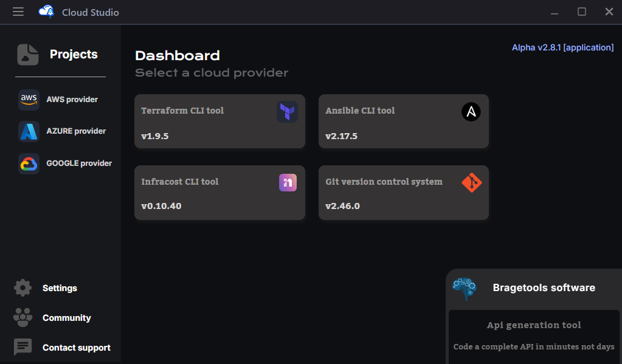Click the Terraform logo icon

(287, 112)
